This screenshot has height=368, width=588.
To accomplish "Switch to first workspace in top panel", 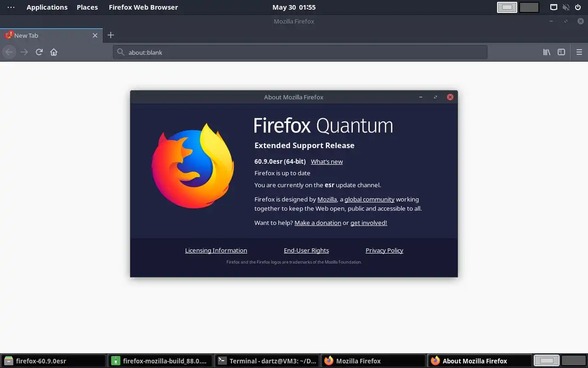I will click(x=507, y=7).
